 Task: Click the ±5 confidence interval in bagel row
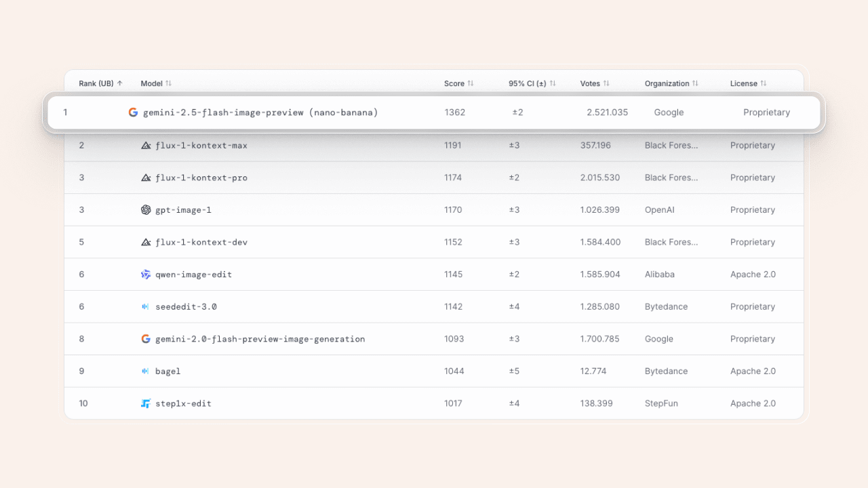515,371
